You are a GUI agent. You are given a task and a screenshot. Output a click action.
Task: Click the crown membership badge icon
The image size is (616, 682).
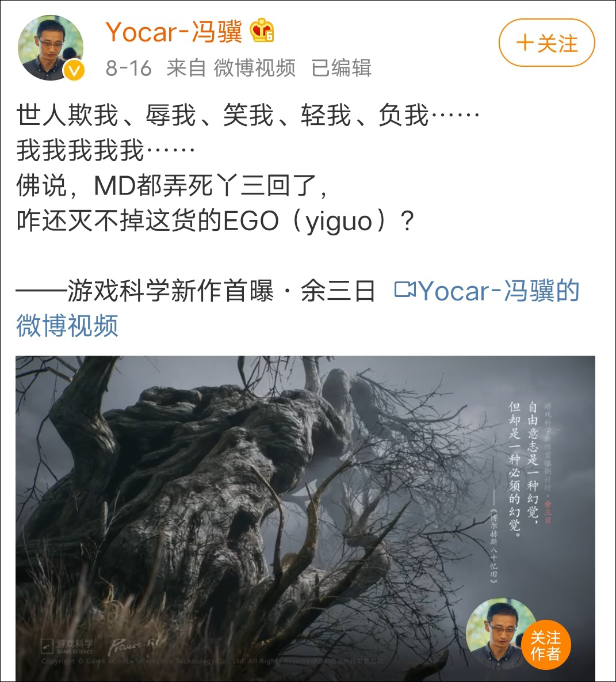pos(262,31)
